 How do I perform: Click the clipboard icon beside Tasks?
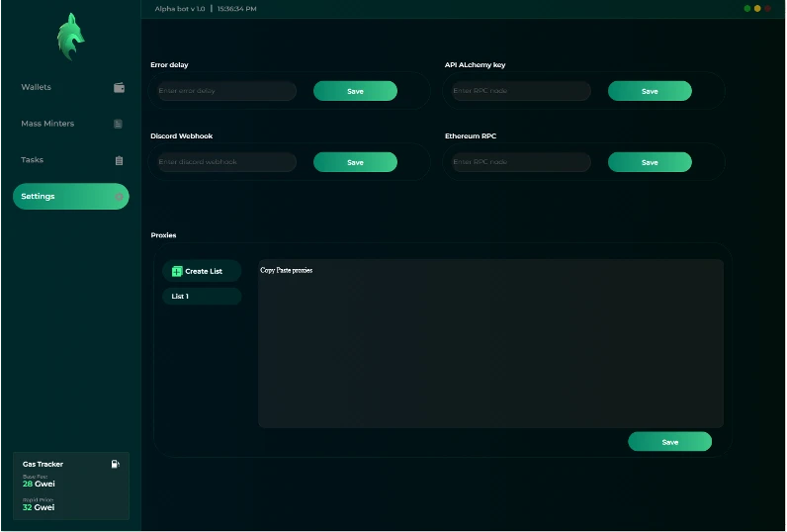point(119,160)
